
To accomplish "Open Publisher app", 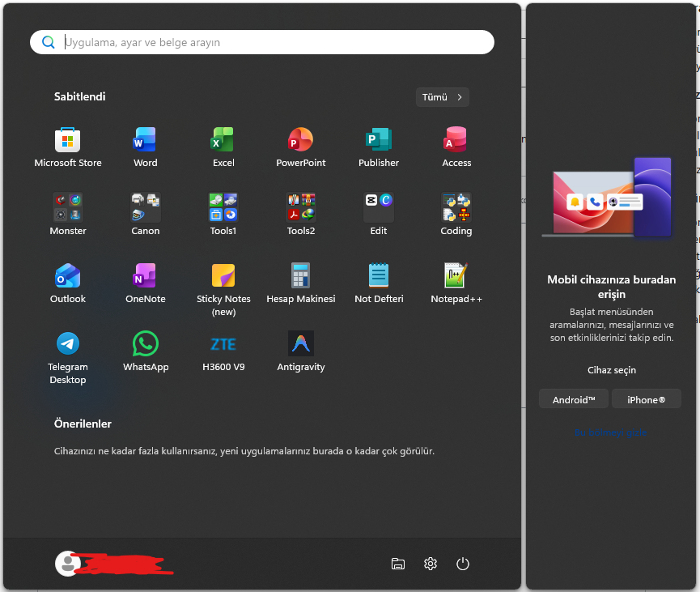I will pos(379,147).
